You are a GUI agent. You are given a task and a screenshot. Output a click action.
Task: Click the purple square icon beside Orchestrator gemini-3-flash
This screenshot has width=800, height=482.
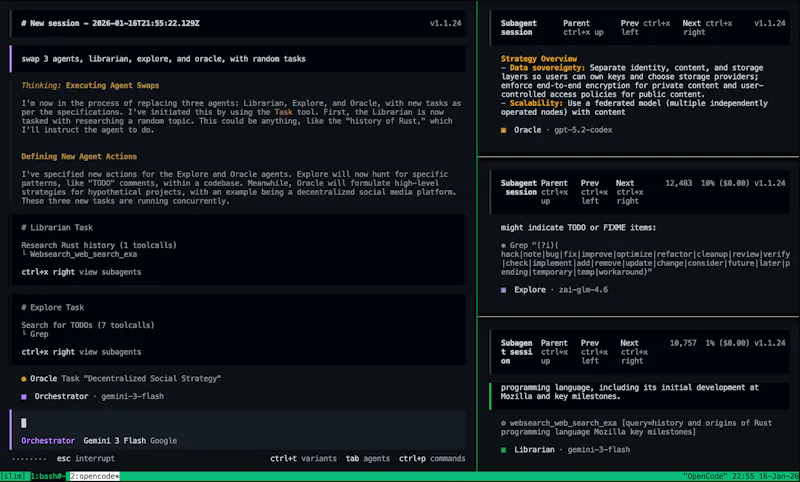pos(24,396)
